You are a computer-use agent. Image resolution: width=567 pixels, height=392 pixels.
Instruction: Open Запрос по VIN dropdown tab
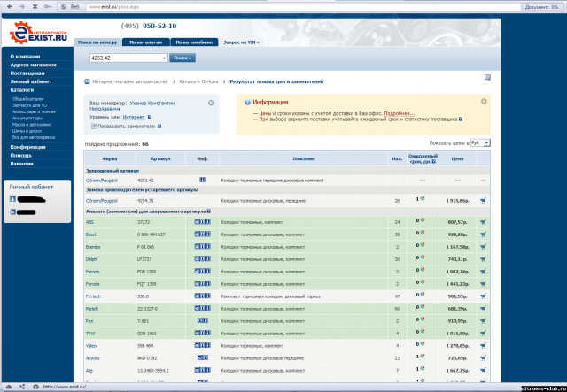pyautogui.click(x=242, y=42)
